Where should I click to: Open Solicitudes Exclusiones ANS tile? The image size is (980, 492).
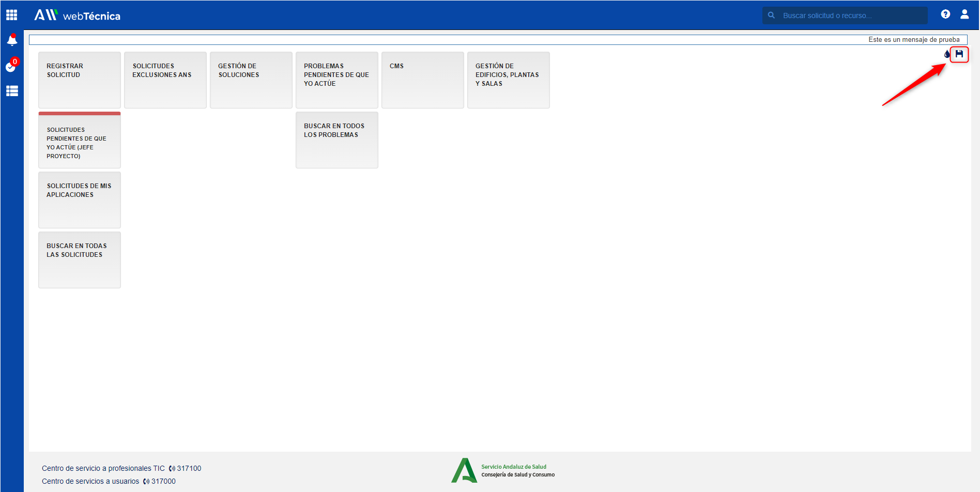tap(165, 80)
